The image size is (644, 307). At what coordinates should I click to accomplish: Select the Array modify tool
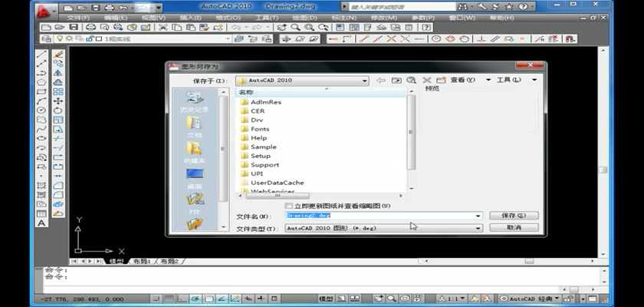(x=58, y=91)
